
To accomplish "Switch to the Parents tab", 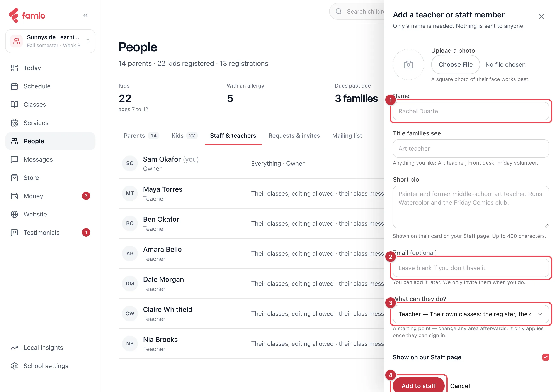I will (141, 135).
